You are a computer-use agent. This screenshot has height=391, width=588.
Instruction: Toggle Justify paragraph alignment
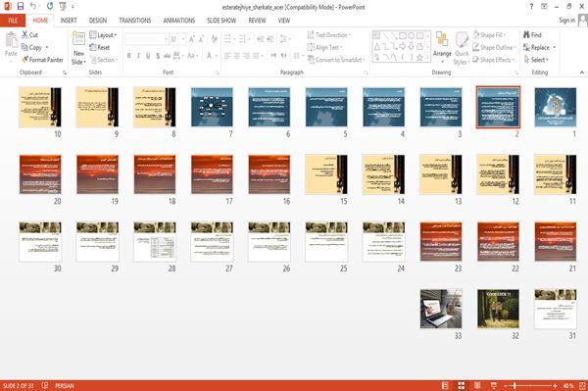point(256,56)
